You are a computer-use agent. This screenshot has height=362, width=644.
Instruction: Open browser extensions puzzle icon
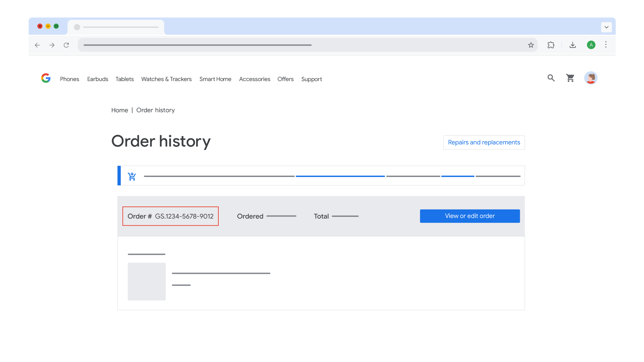click(551, 45)
